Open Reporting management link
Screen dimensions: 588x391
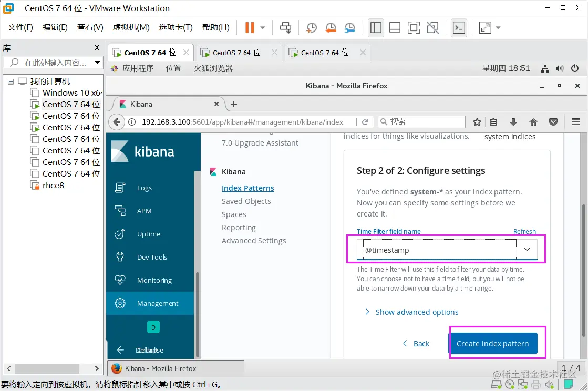click(239, 228)
